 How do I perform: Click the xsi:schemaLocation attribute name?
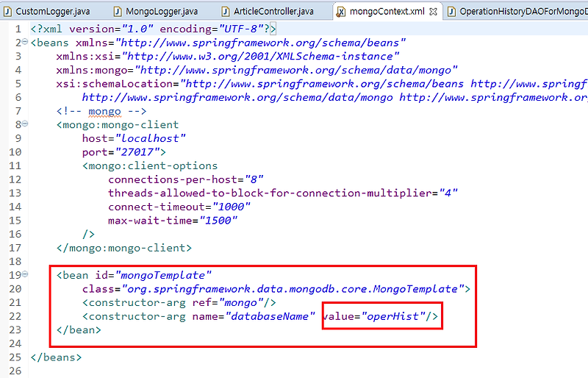[115, 84]
